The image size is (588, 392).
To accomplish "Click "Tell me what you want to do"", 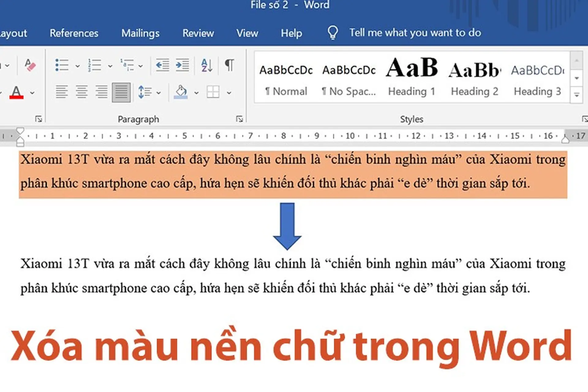I will pos(415,32).
